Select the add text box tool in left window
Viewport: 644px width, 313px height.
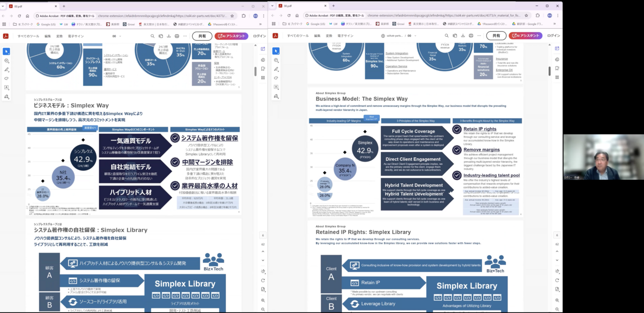tap(6, 87)
